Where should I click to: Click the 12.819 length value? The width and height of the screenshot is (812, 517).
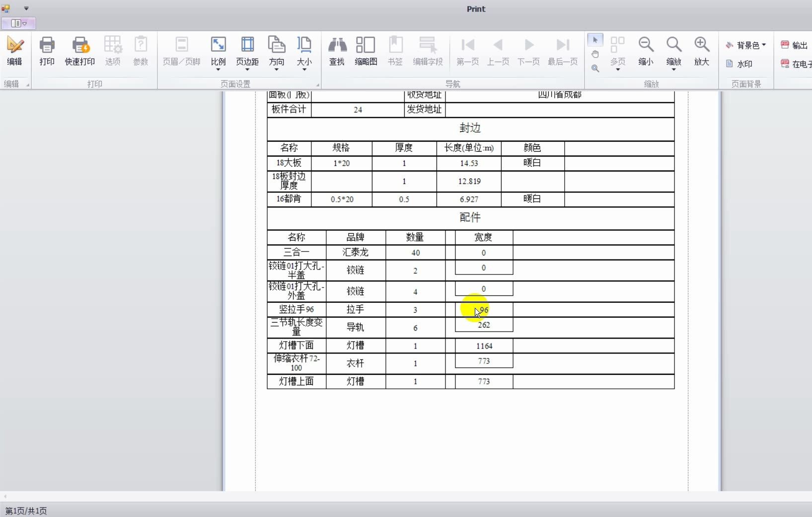[x=469, y=181]
